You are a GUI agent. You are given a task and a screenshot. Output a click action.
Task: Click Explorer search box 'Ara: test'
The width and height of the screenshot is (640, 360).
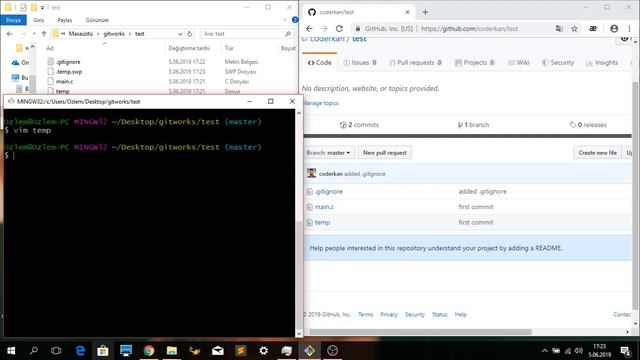(247, 34)
